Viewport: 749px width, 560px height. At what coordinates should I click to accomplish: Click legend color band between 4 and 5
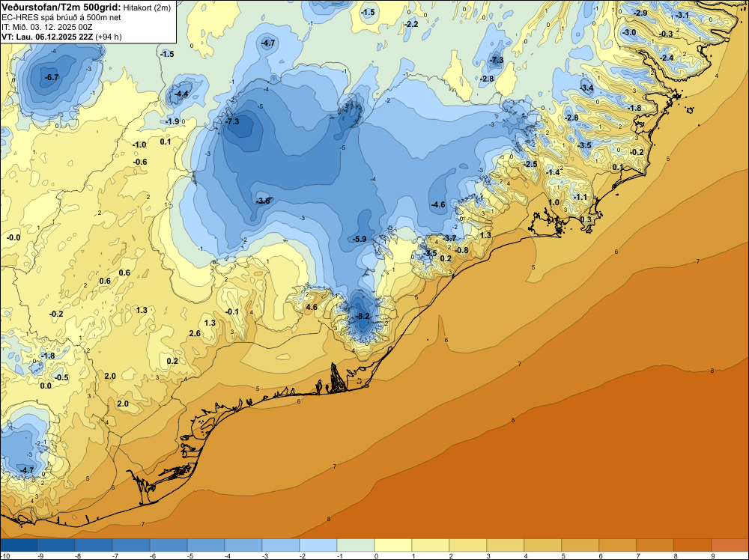point(543,545)
